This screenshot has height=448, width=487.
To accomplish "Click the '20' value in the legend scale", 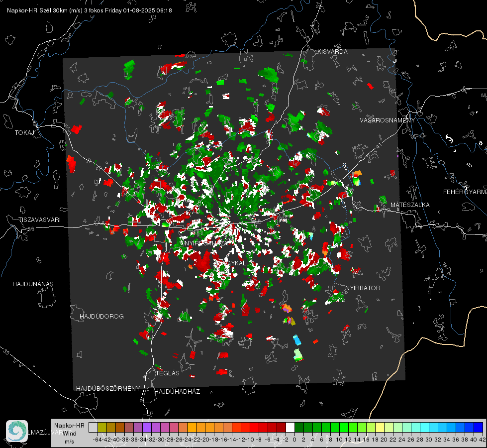I will tap(384, 440).
